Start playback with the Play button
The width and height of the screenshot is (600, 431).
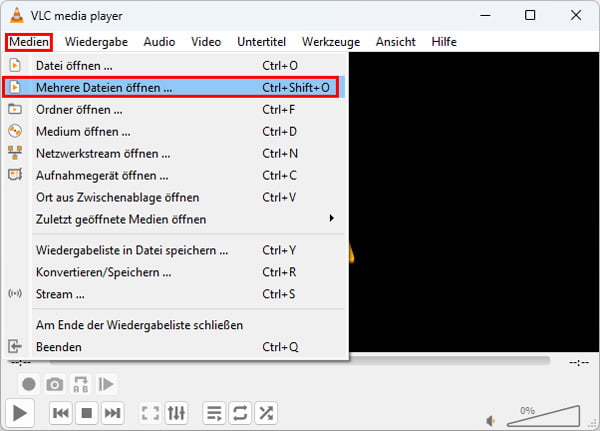pos(20,413)
